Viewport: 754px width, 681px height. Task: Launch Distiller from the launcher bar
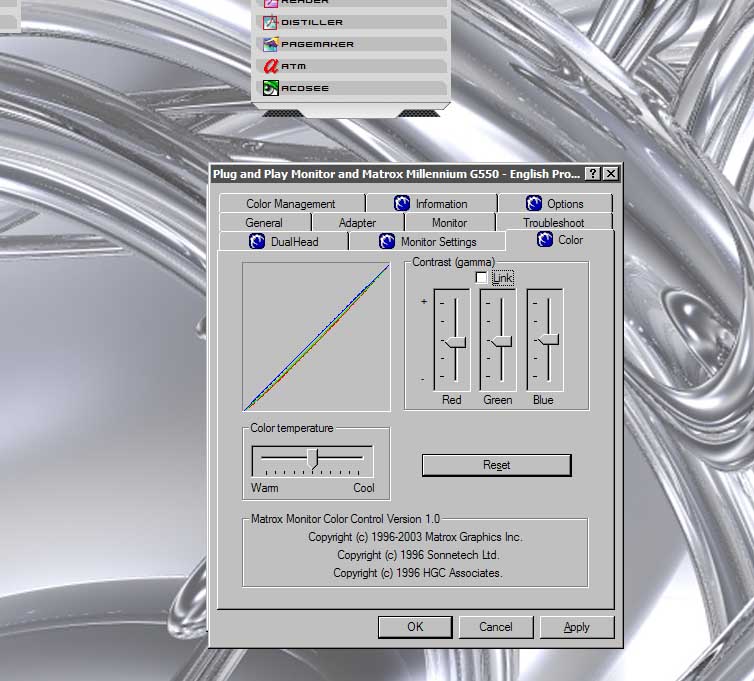click(x=351, y=22)
